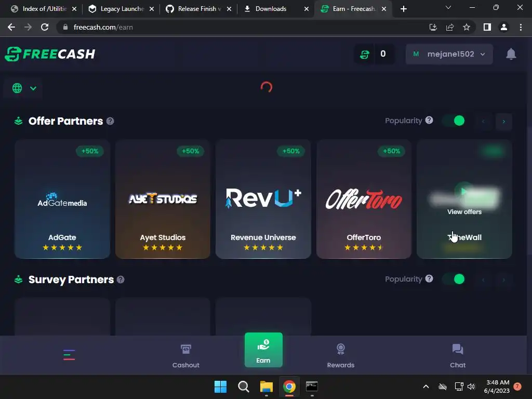Go back to previous page
The image size is (532, 399).
[x=11, y=27]
